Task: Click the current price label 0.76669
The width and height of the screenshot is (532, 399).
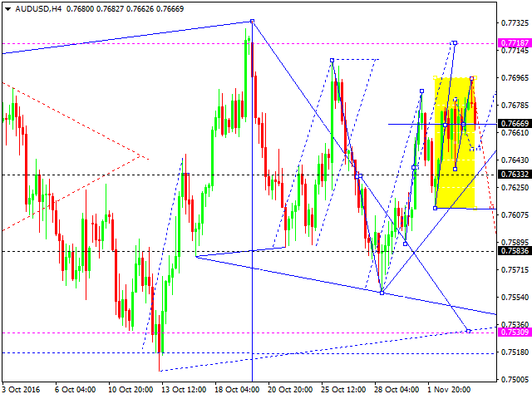Action: tap(515, 124)
